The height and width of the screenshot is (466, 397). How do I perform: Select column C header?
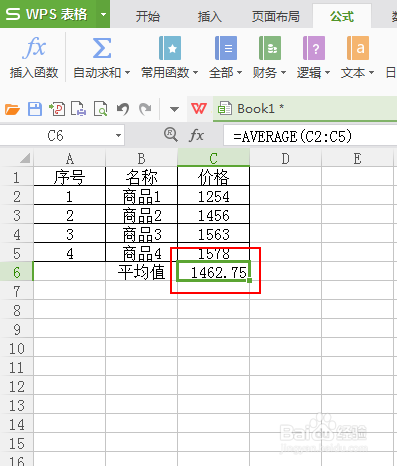(x=213, y=158)
